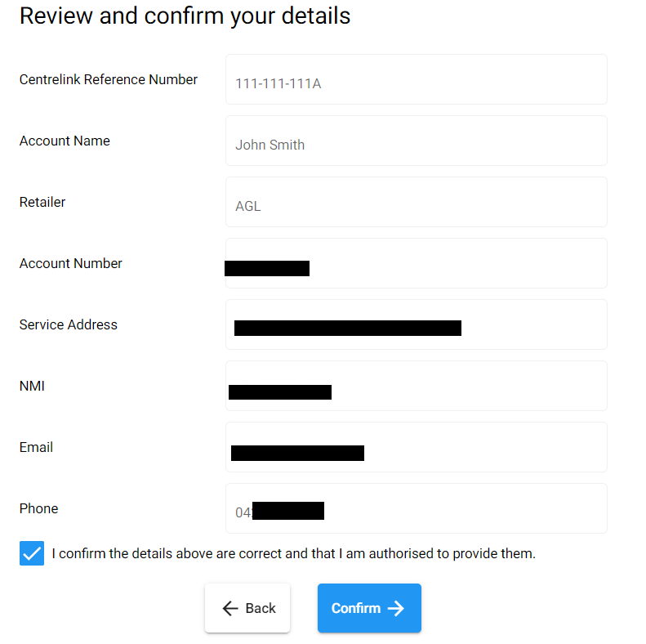This screenshot has height=644, width=646.
Task: Focus the Account Name field showing John Smith
Action: click(417, 141)
